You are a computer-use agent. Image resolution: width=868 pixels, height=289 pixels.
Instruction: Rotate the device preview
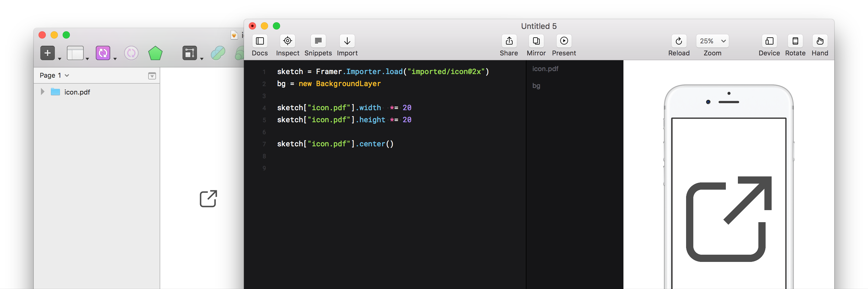point(795,41)
